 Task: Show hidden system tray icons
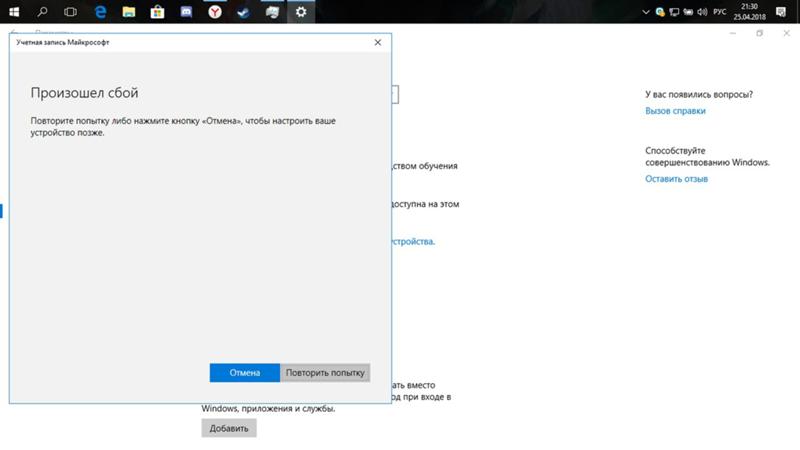(645, 12)
